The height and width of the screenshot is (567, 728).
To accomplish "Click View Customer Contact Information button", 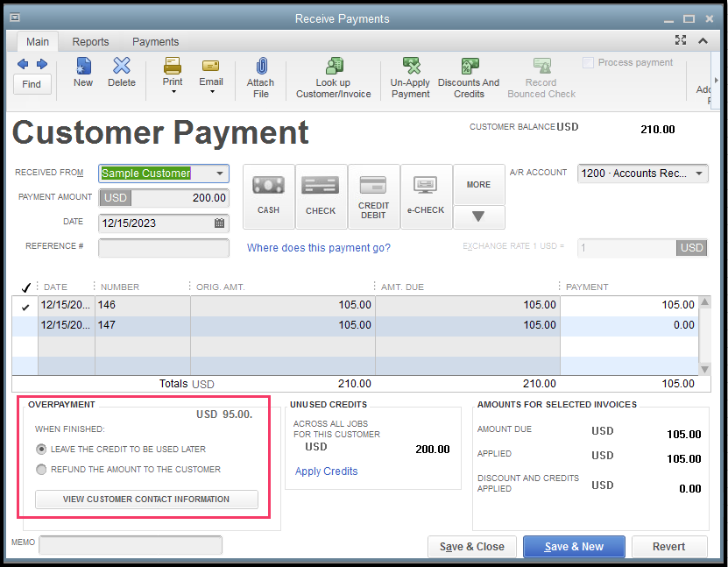I will [x=146, y=500].
